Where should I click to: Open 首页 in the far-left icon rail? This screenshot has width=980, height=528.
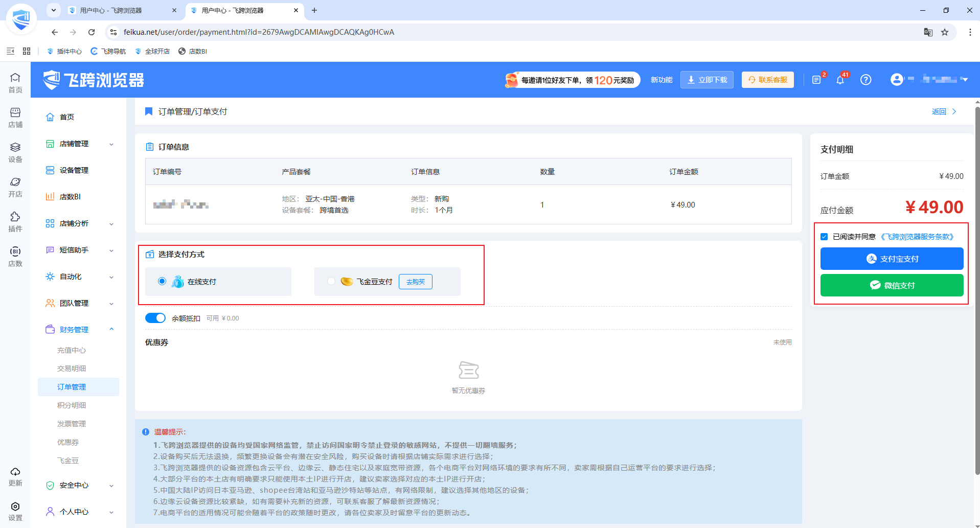point(15,83)
